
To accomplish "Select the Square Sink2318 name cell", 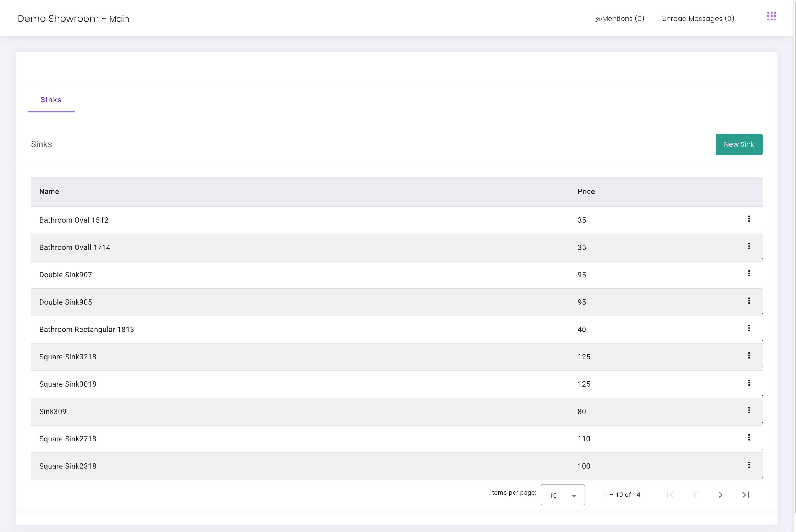I will click(67, 466).
